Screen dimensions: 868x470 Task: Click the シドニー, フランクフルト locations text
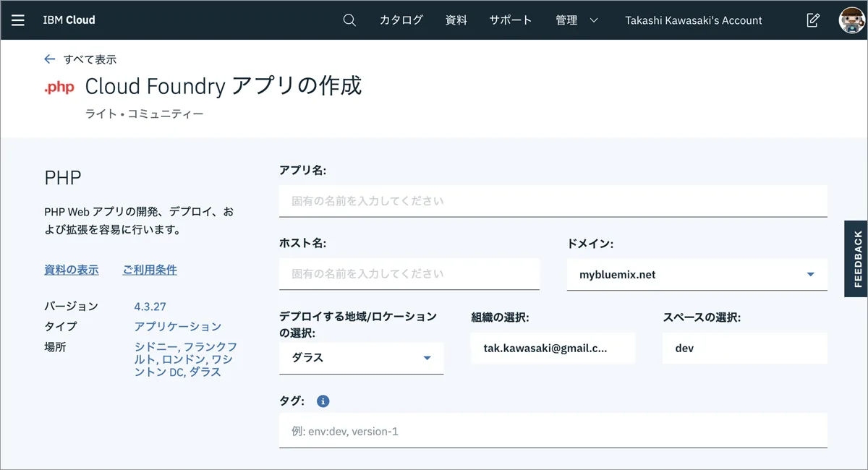[x=186, y=359]
